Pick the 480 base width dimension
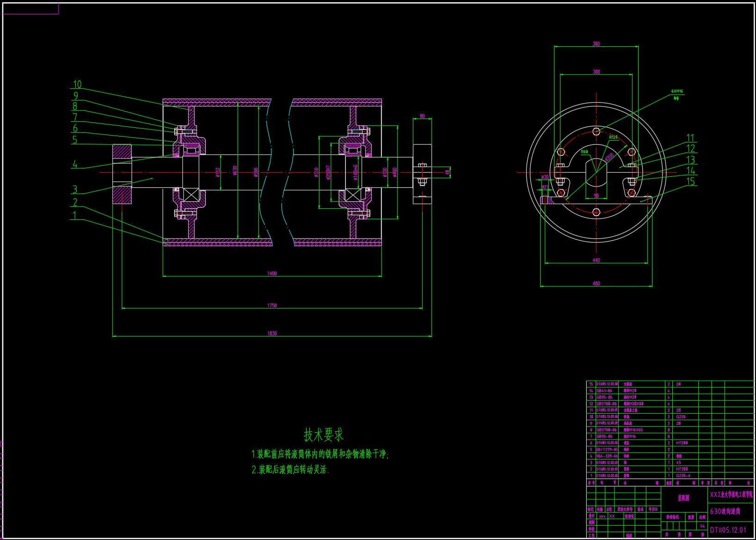 [x=596, y=284]
